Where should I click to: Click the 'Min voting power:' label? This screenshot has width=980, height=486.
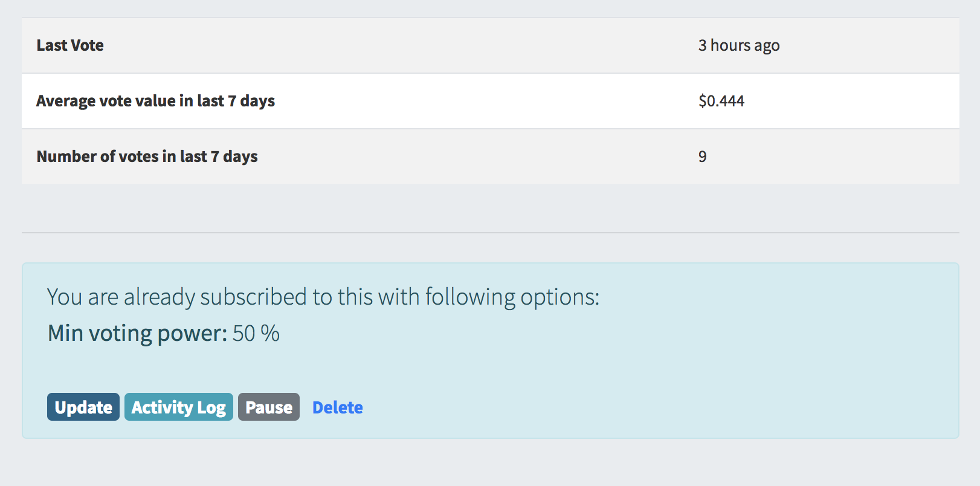tap(137, 333)
